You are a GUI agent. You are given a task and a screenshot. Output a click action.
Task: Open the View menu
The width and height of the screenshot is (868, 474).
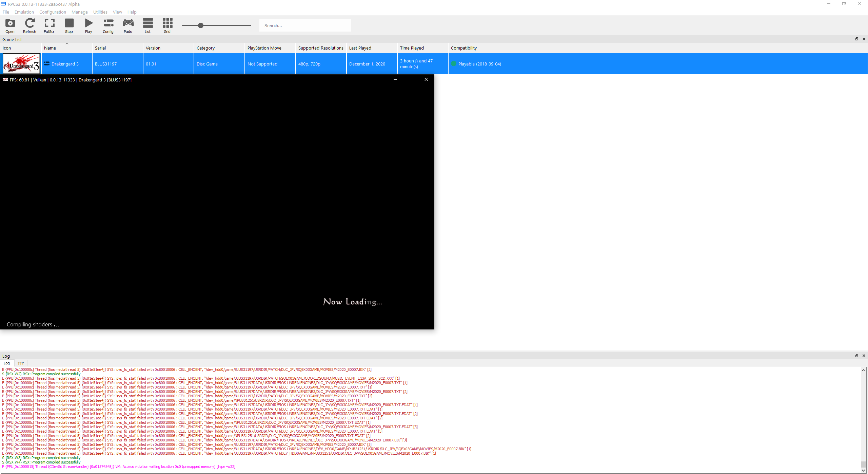click(117, 12)
